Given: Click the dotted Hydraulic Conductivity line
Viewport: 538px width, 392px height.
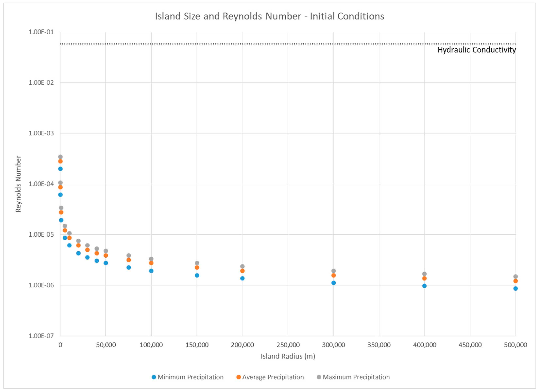Looking at the screenshot, I should (238, 44).
